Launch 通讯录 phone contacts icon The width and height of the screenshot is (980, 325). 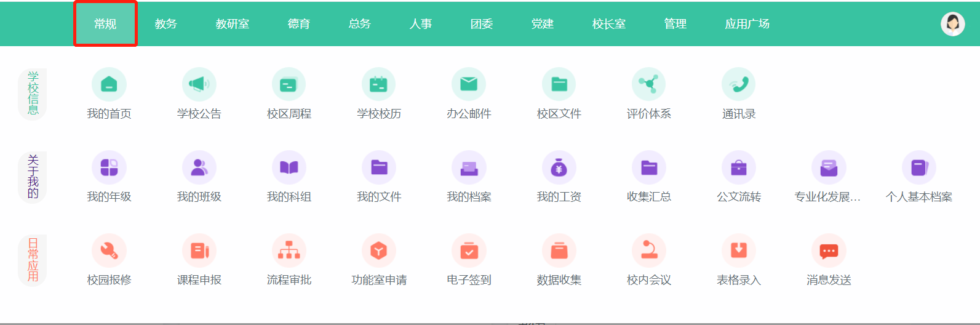point(738,84)
